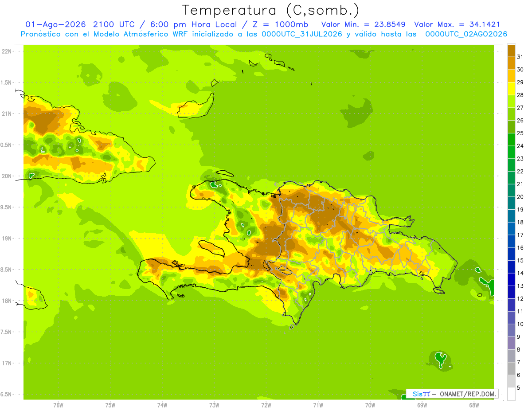This screenshot has height=411, width=532.
Task: Pick the colorbar swatch between 29 and 30
Action: pos(511,76)
